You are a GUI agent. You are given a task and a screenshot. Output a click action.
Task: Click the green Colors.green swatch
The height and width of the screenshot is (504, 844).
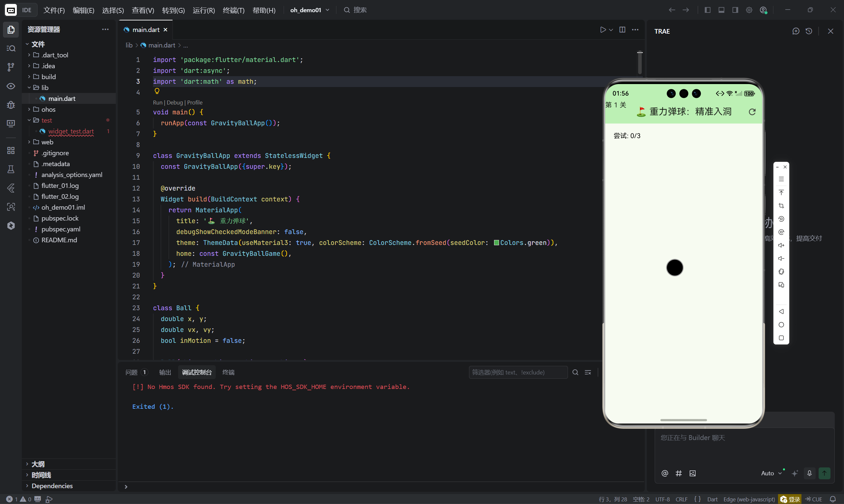496,243
